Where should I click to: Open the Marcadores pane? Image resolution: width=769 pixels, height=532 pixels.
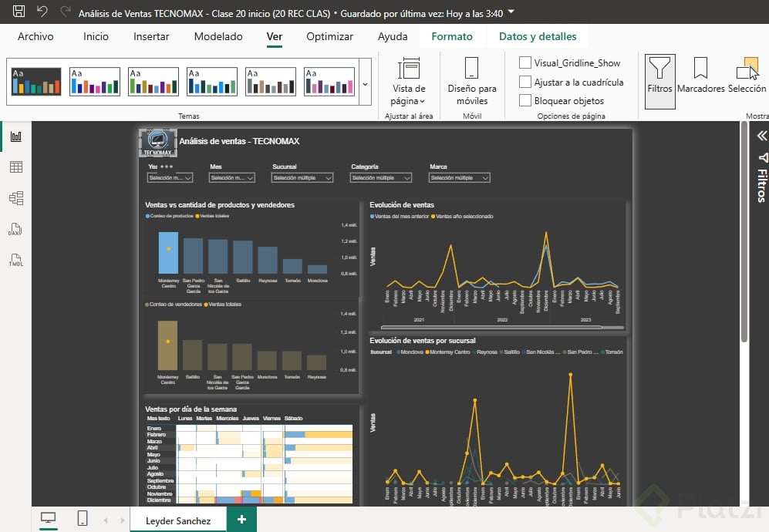701,75
